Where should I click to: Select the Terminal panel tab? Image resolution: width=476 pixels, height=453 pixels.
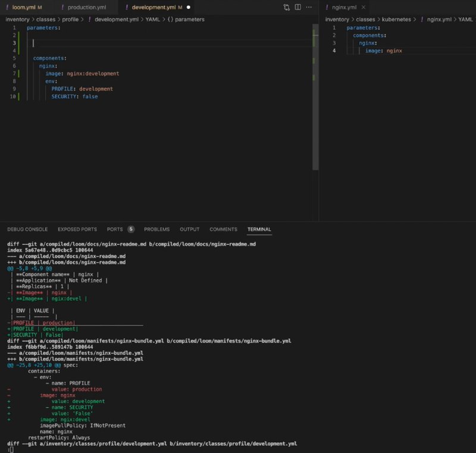click(259, 229)
